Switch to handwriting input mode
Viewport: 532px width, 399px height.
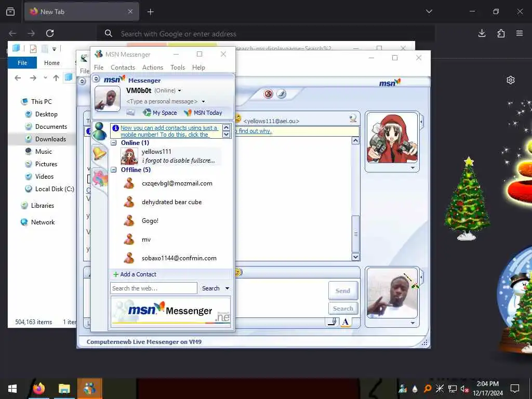332,321
